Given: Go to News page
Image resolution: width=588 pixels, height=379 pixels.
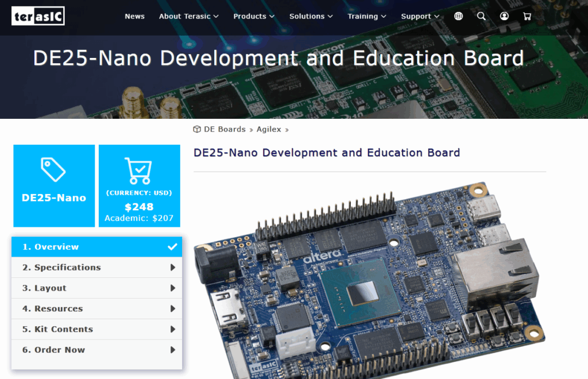Looking at the screenshot, I should [134, 17].
